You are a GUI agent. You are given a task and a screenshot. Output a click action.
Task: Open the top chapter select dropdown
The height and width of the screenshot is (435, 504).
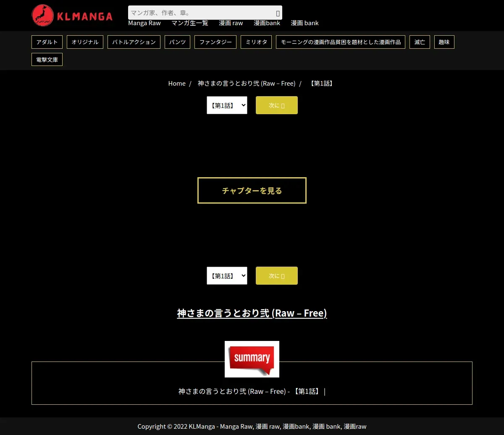pos(227,105)
